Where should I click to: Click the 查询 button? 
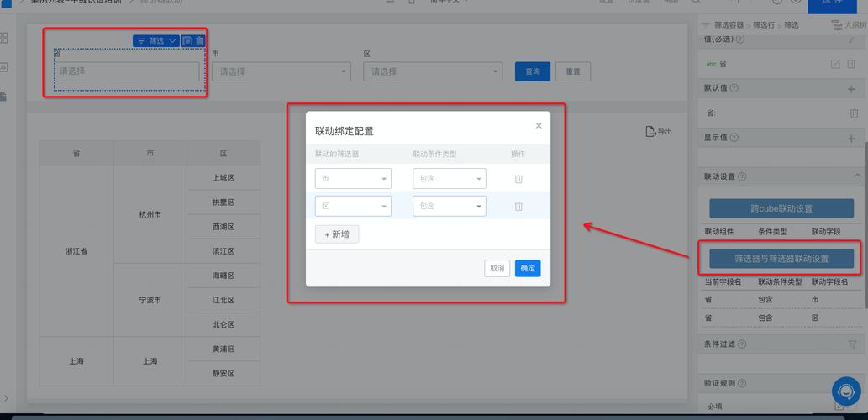533,71
